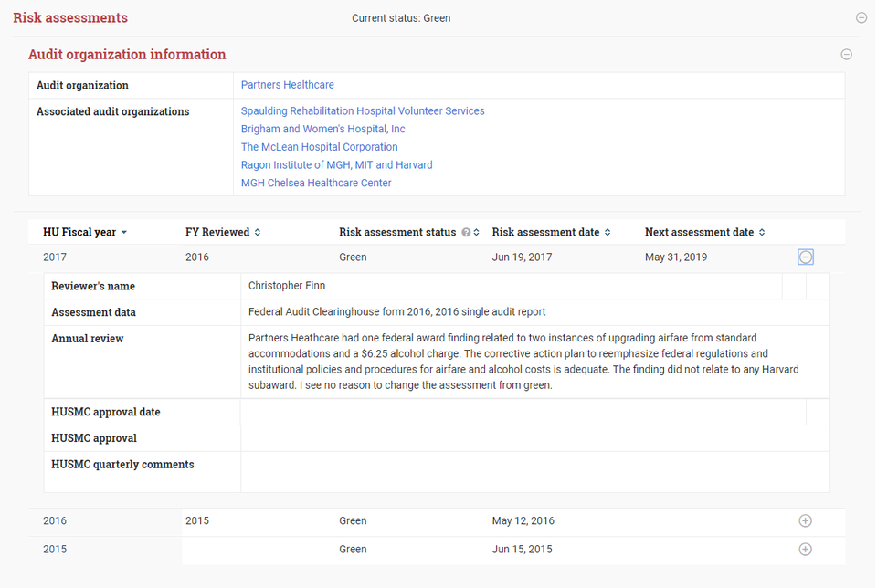This screenshot has height=588, width=877.
Task: Click the Associated audit organizations label
Action: [x=113, y=111]
